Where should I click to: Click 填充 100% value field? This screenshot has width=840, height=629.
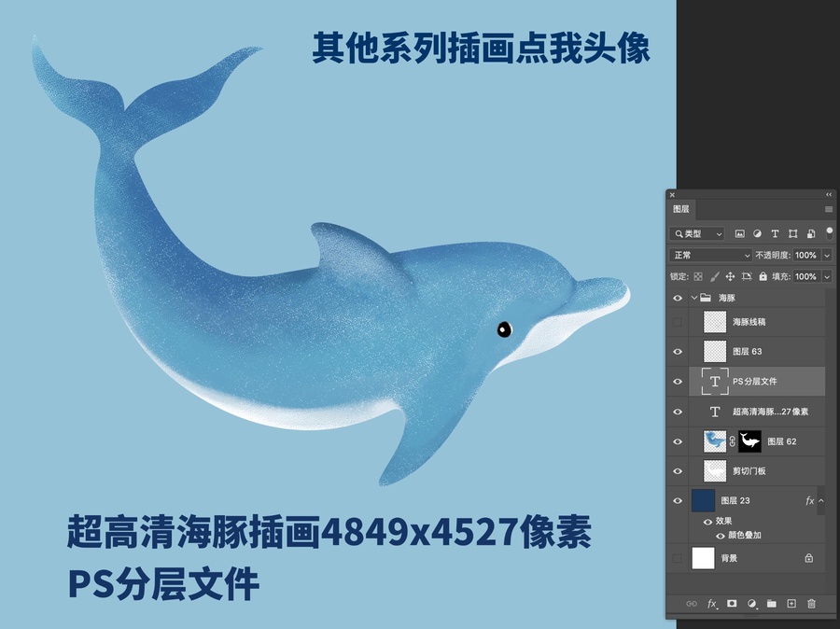point(806,277)
